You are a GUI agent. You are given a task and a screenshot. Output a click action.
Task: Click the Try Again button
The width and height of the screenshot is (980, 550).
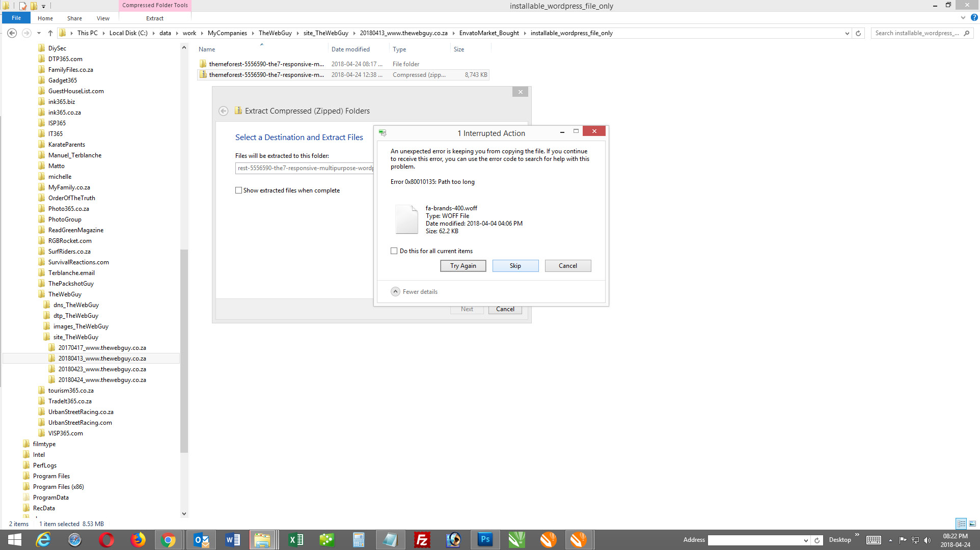[x=462, y=265]
